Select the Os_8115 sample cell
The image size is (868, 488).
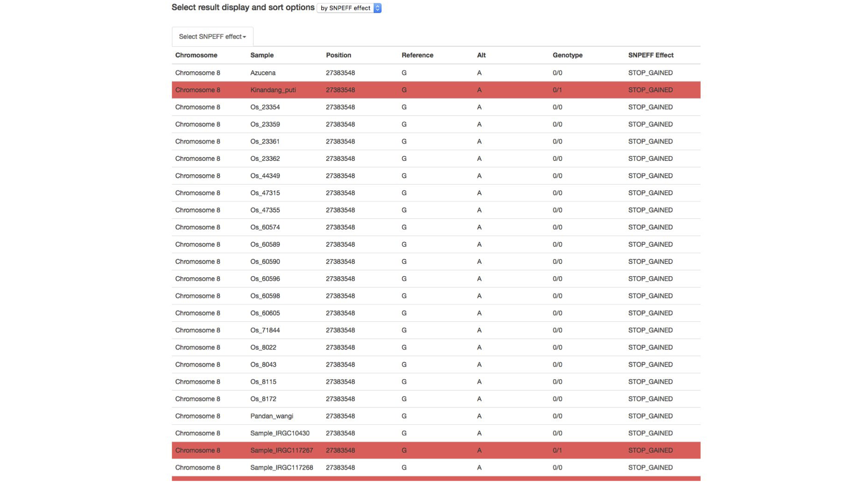pos(263,382)
